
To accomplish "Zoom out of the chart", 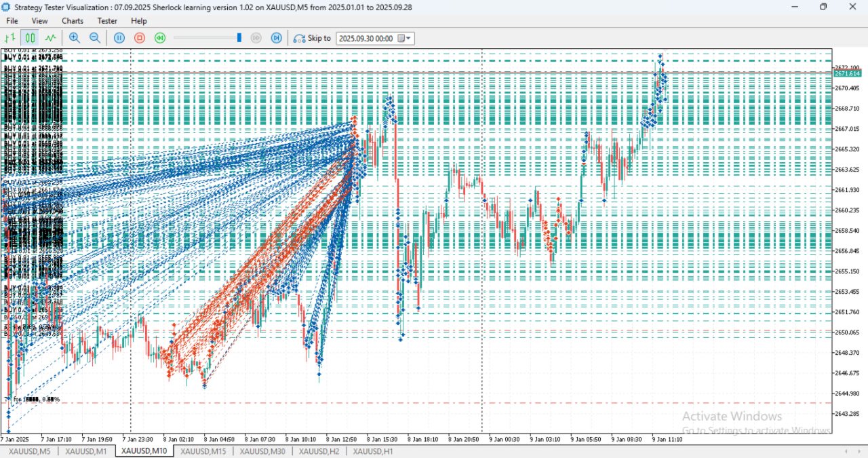I will tap(95, 38).
